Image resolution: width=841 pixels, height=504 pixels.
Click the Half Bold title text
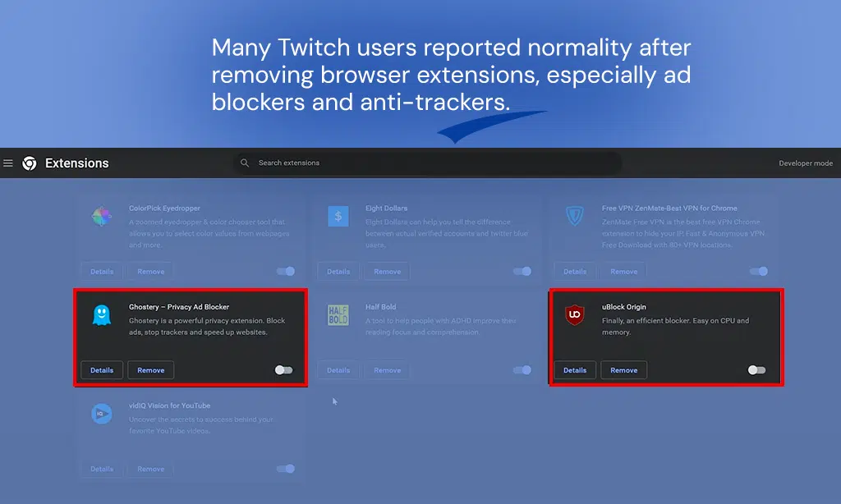tap(380, 307)
